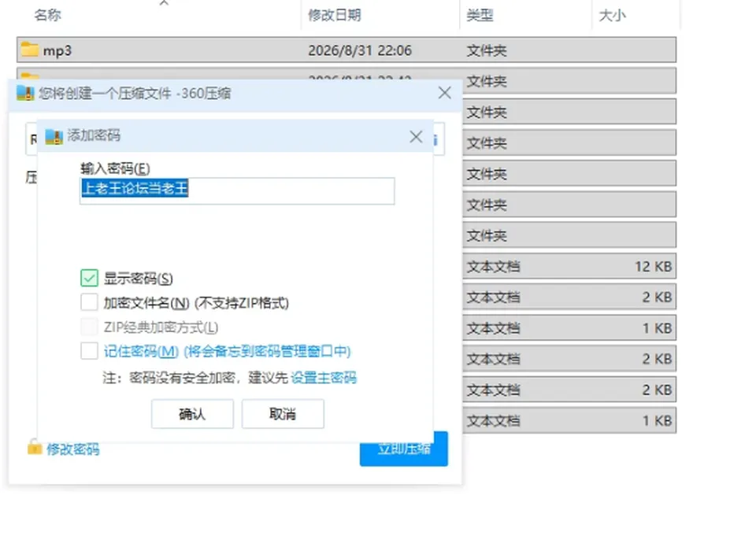Click the 添加密码 dialog title icon
756x547 pixels.
click(x=54, y=136)
